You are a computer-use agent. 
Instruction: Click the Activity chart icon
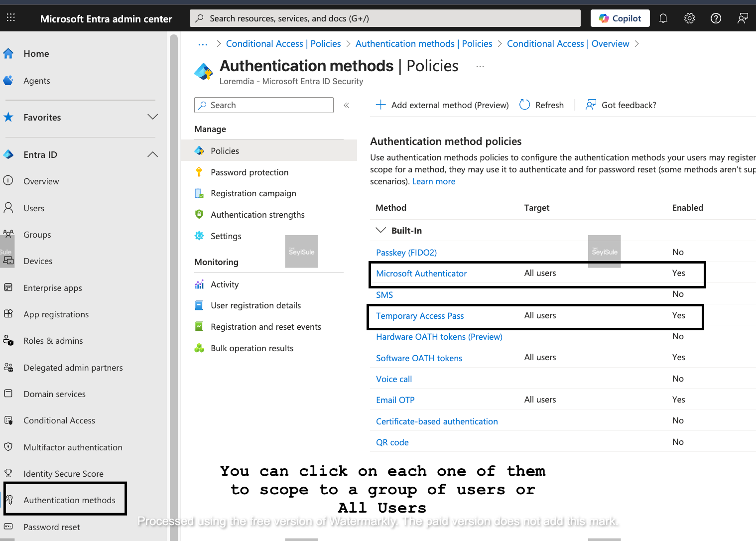199,284
